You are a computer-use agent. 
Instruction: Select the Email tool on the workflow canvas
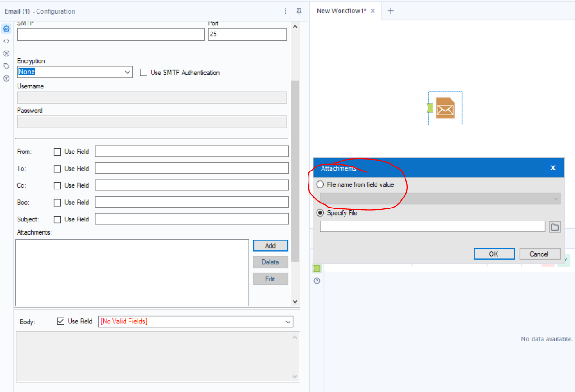(445, 108)
